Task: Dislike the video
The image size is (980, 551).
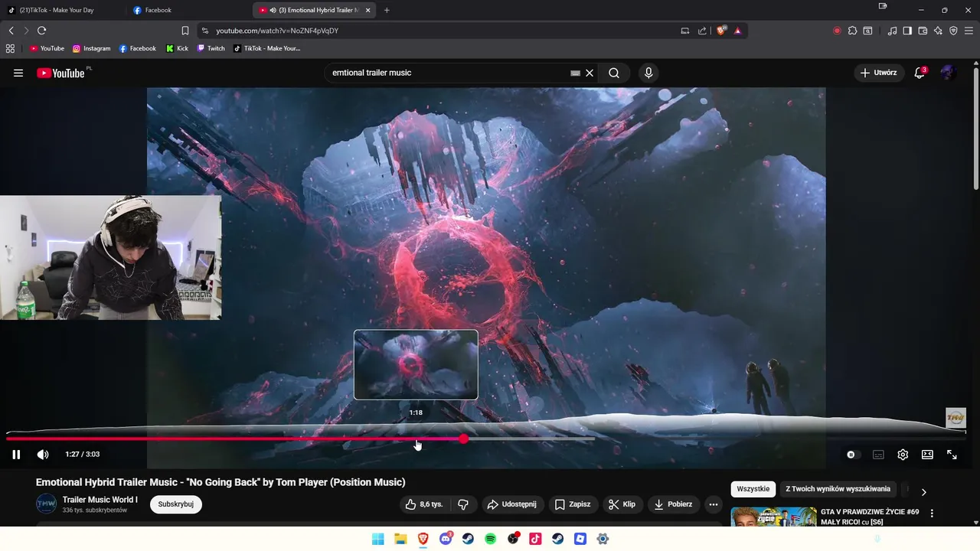Action: pyautogui.click(x=463, y=504)
